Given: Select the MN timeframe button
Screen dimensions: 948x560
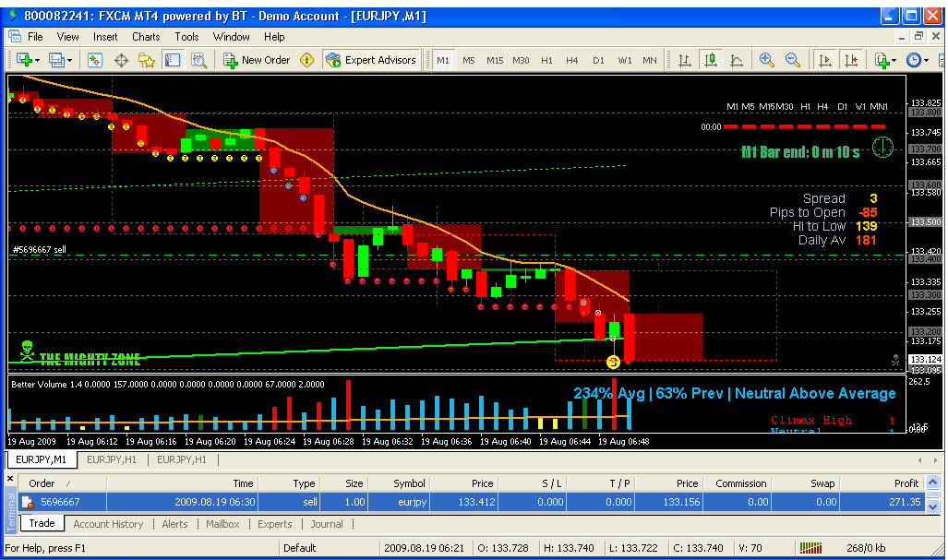Looking at the screenshot, I should [650, 60].
